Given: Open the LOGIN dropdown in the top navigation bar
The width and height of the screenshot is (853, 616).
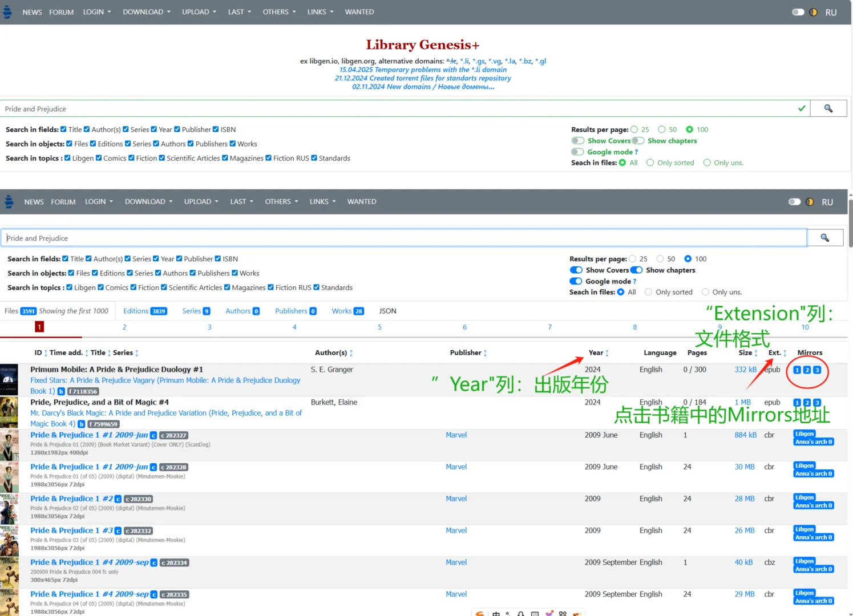Looking at the screenshot, I should (x=97, y=12).
